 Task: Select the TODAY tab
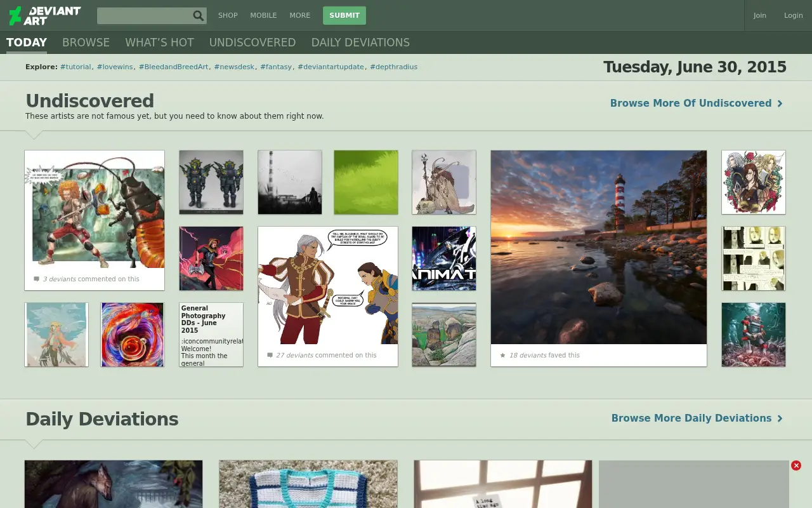click(x=27, y=43)
